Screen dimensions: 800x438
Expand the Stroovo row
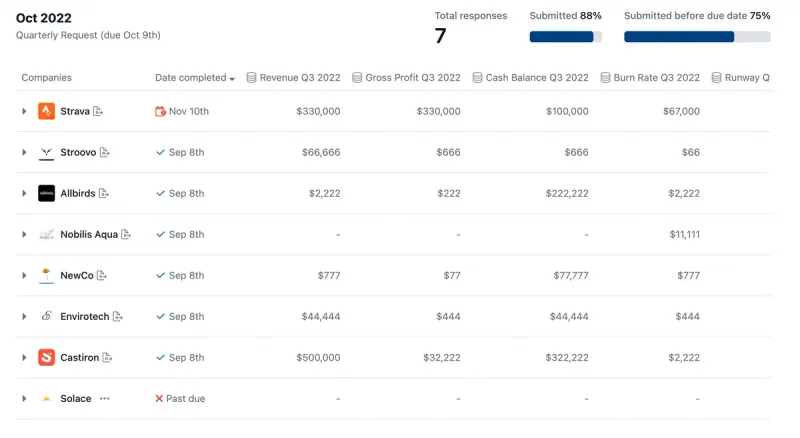24,152
